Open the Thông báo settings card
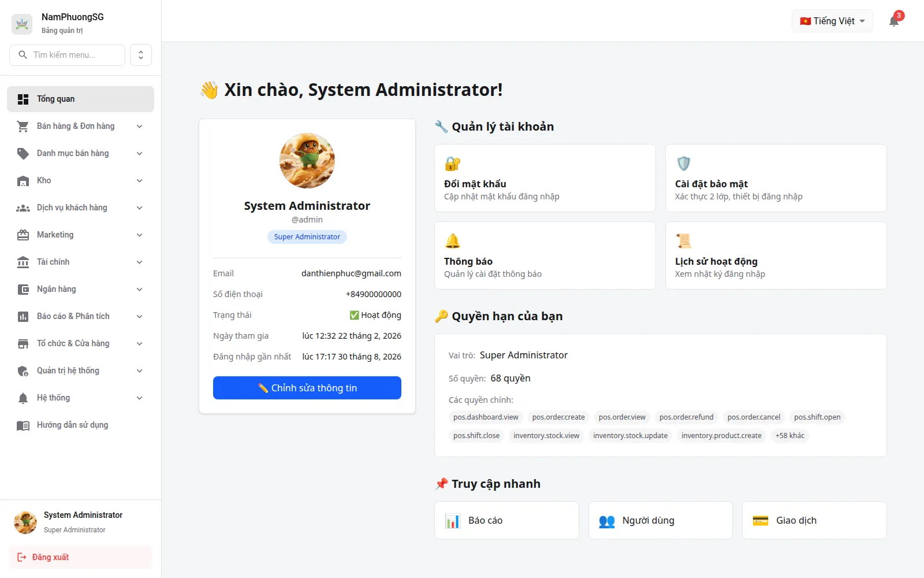This screenshot has width=924, height=578. click(x=545, y=255)
